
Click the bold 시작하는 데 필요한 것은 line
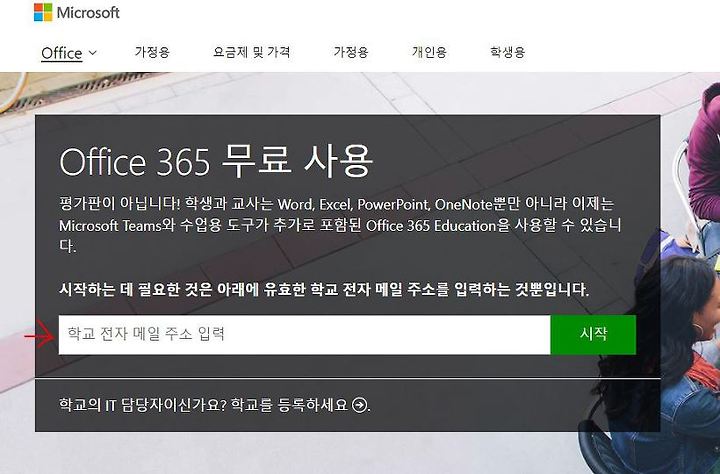tap(324, 289)
